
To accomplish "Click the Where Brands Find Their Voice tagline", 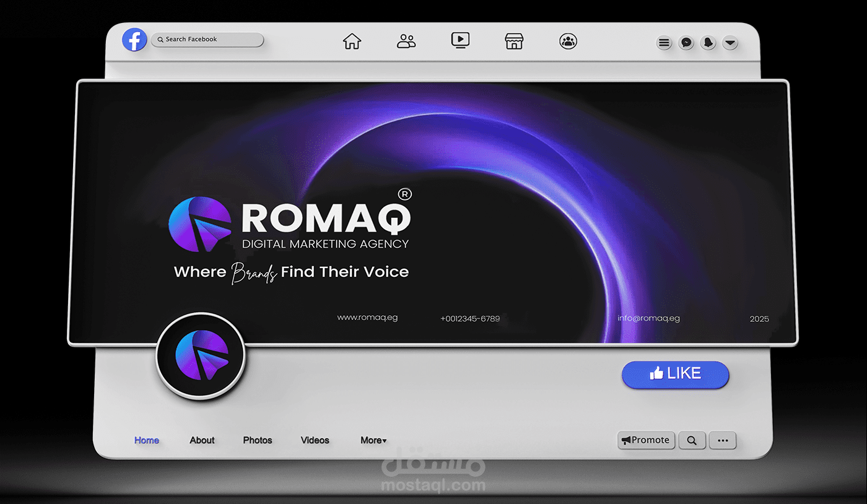I will coord(291,272).
